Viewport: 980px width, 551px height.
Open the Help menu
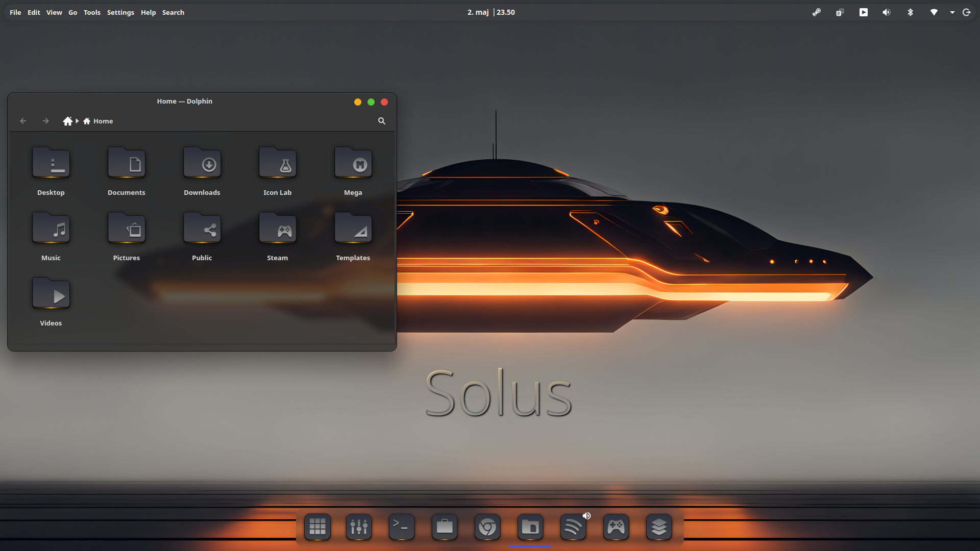tap(149, 12)
